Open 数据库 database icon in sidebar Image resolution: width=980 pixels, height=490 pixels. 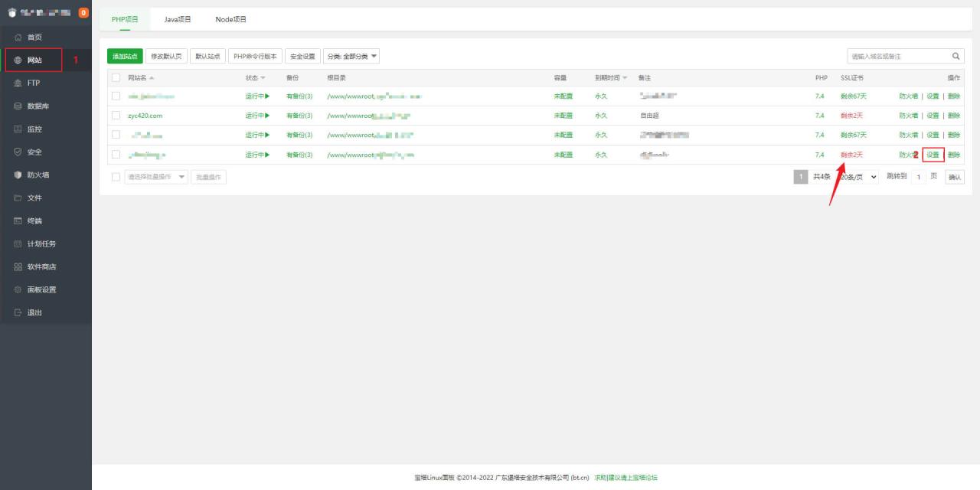(x=18, y=106)
